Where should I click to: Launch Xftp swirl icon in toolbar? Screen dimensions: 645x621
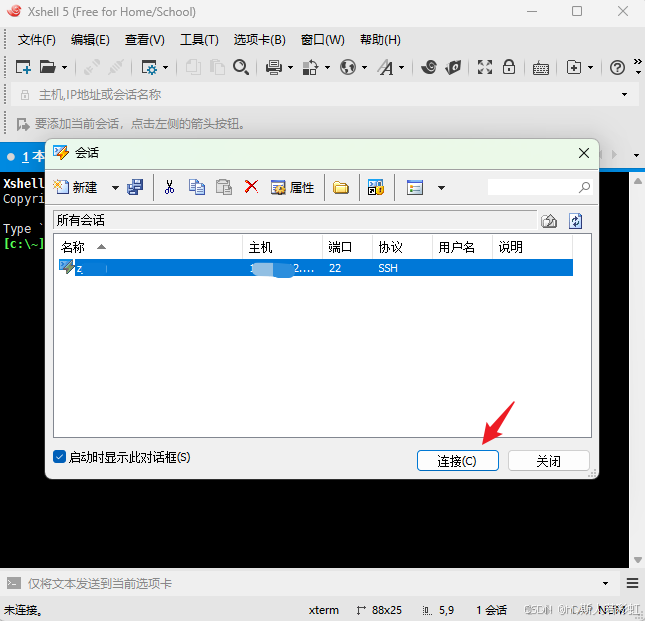[x=429, y=67]
